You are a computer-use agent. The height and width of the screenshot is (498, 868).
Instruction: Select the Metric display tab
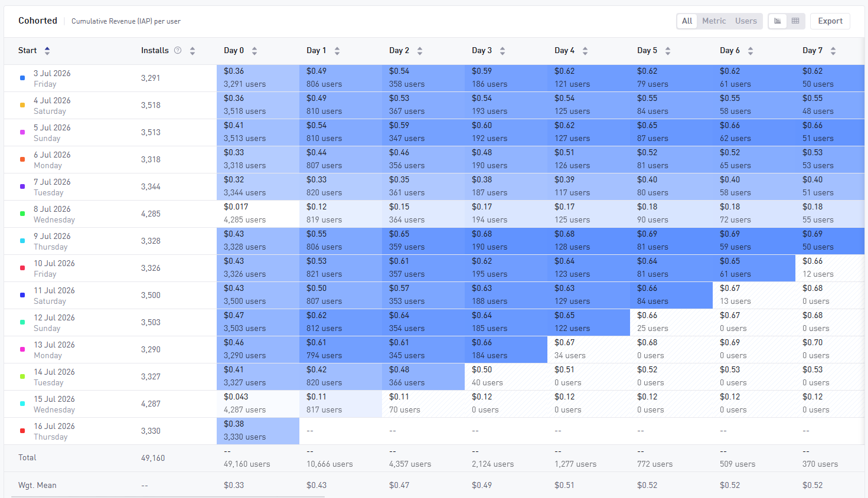714,21
